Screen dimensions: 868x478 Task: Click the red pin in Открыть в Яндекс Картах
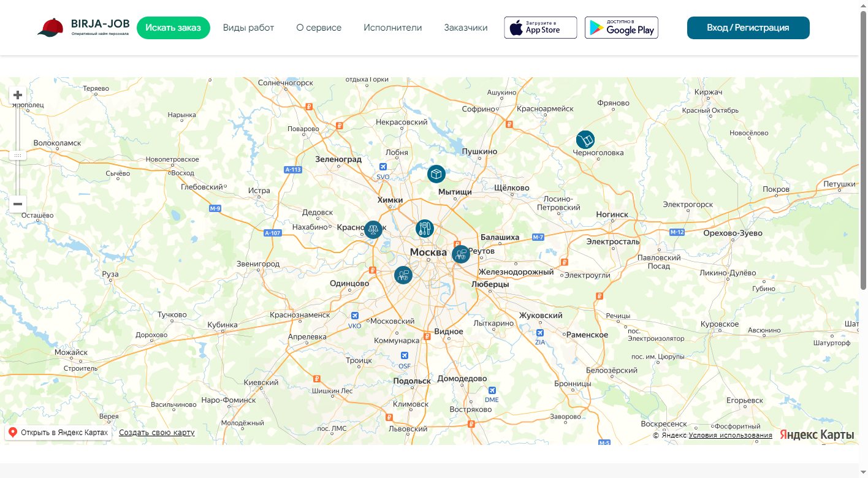(13, 433)
